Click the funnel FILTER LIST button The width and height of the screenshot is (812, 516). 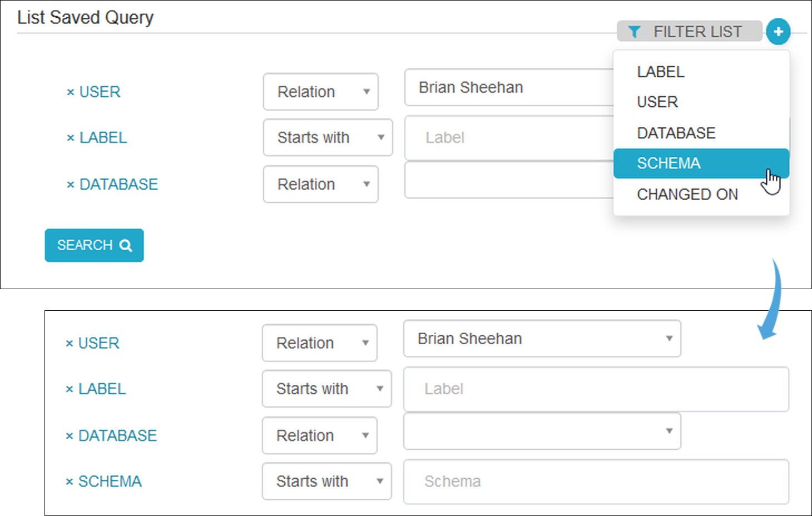coord(689,32)
